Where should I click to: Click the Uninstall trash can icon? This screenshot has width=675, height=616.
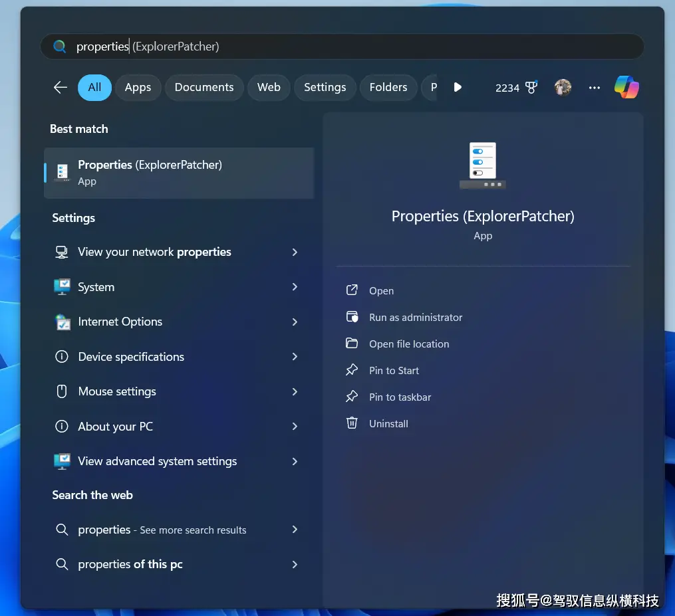352,423
